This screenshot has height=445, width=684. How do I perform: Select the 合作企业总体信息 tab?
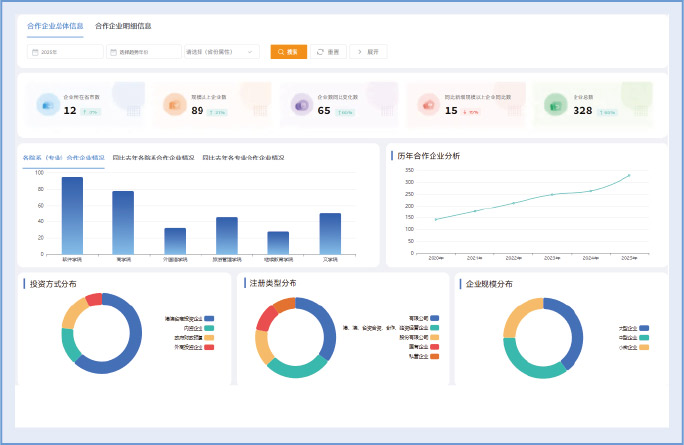pos(56,26)
